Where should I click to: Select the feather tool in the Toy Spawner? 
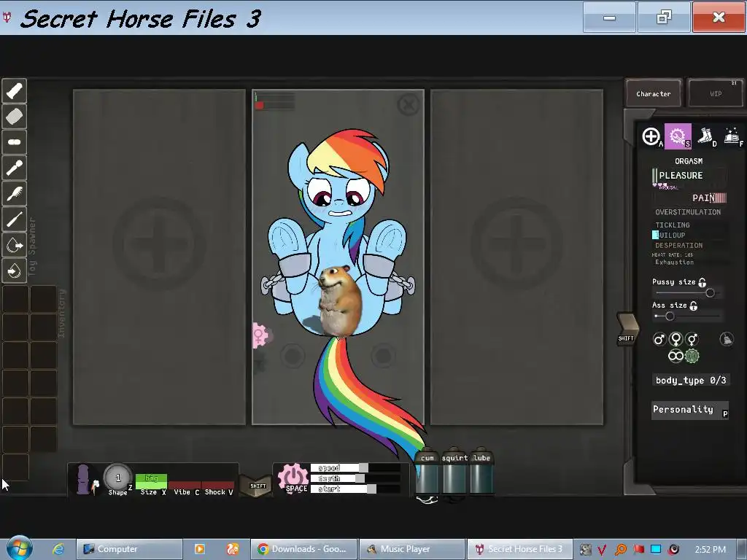15,193
